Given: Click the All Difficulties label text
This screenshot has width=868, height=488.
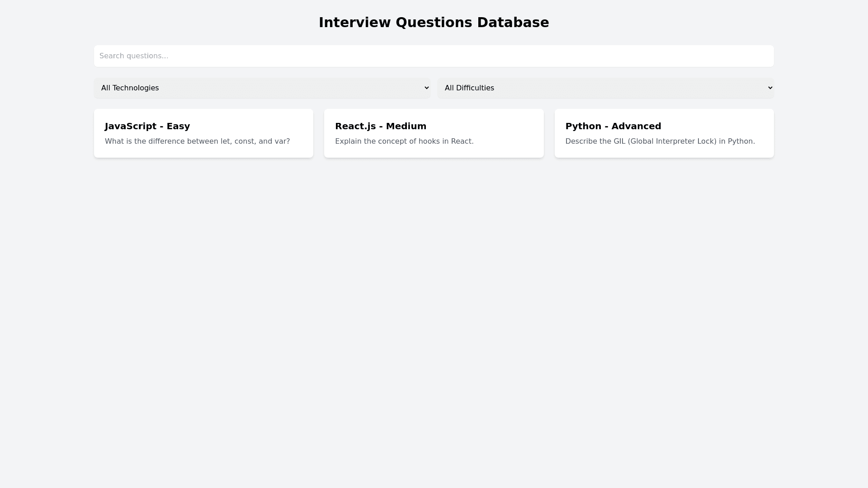Looking at the screenshot, I should pyautogui.click(x=469, y=88).
